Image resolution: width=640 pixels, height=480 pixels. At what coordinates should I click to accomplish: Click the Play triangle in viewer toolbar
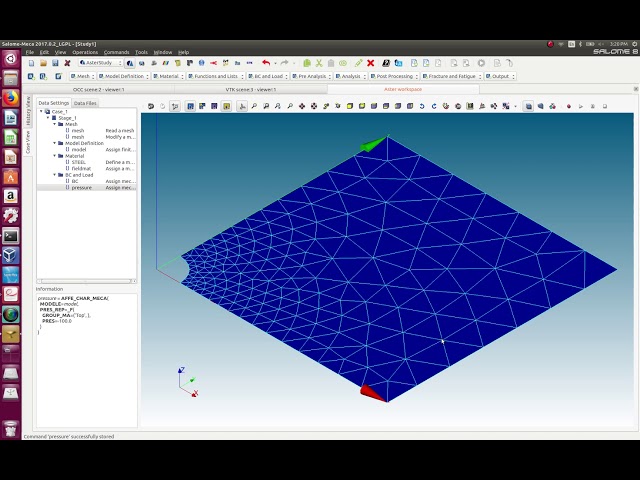[581, 107]
